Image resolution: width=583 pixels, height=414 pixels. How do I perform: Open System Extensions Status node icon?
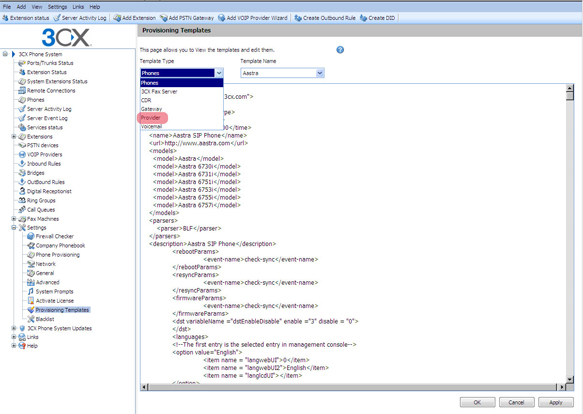[x=22, y=81]
